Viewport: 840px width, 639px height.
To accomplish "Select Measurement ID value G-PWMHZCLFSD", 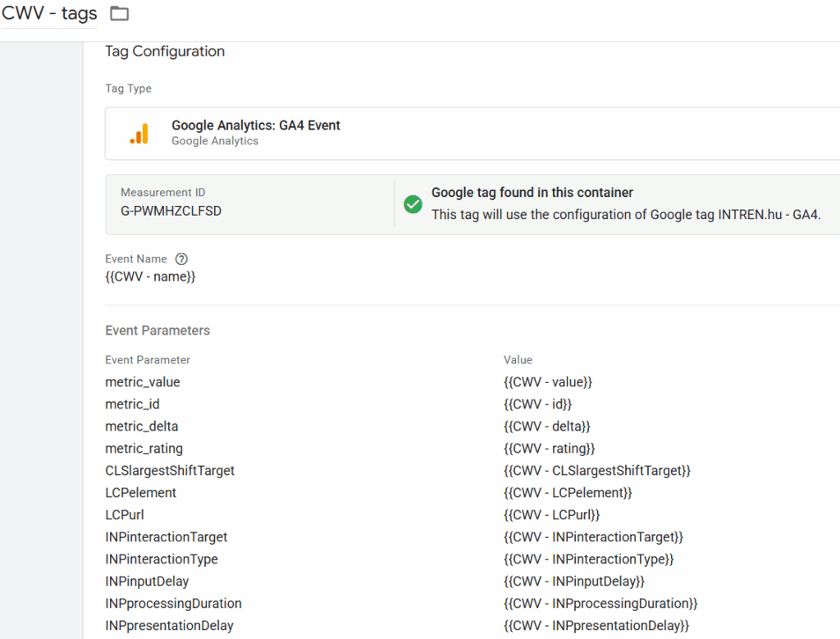I will tap(171, 211).
